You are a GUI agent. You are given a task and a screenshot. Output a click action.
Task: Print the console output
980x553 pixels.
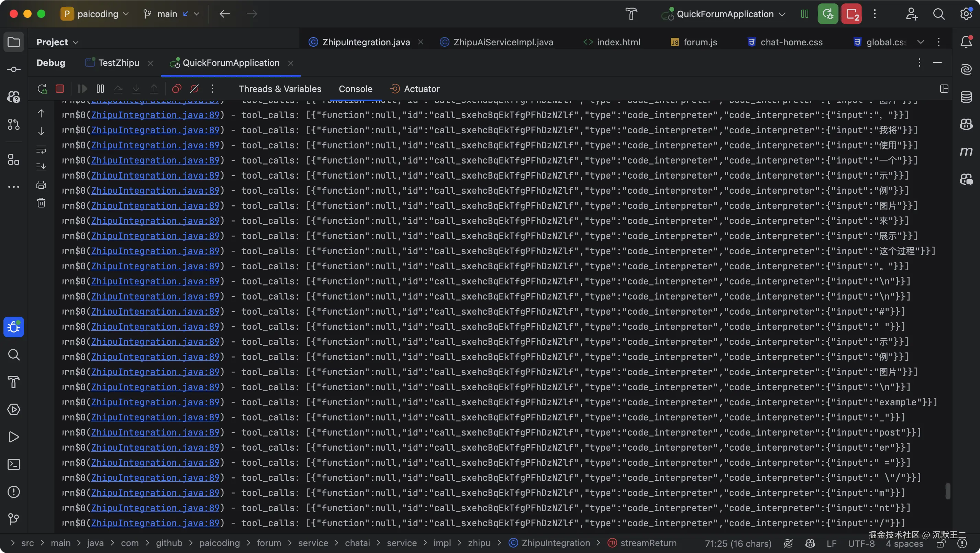coord(41,185)
